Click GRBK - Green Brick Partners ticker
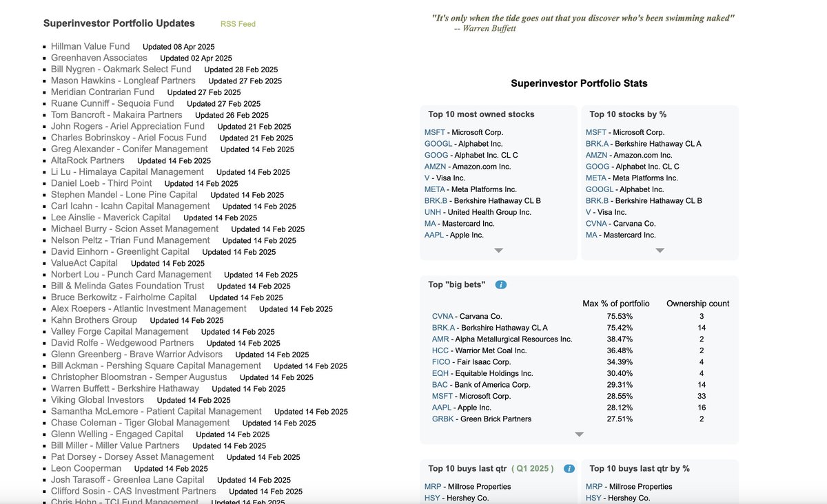The height and width of the screenshot is (504, 827). coord(442,419)
